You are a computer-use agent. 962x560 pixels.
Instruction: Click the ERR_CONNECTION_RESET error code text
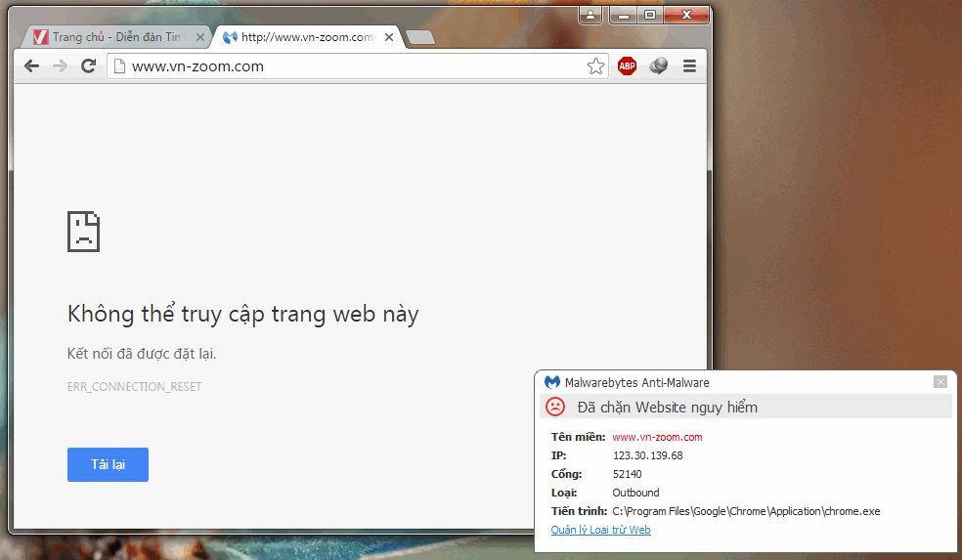134,386
